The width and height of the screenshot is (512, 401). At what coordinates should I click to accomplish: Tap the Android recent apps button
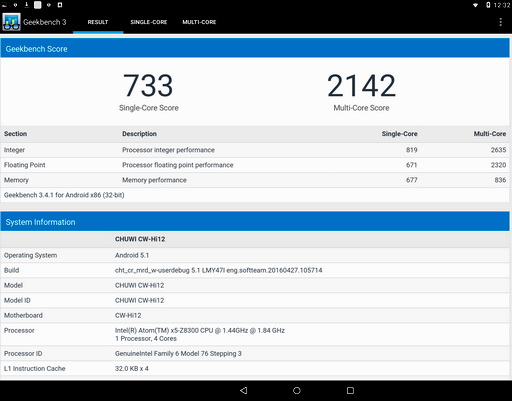tap(350, 390)
